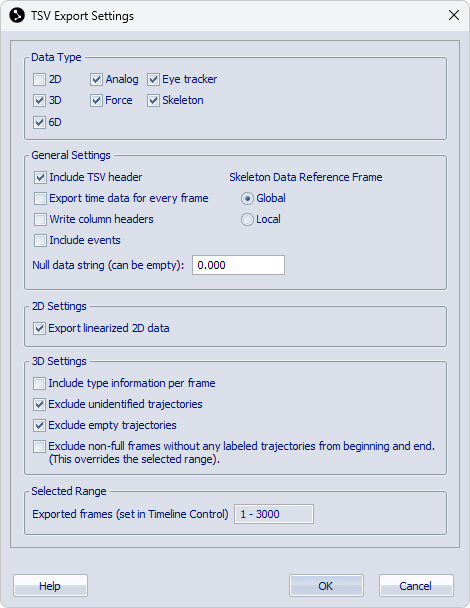Image resolution: width=470 pixels, height=608 pixels.
Task: Uncheck the Force data checkbox
Action: click(96, 101)
